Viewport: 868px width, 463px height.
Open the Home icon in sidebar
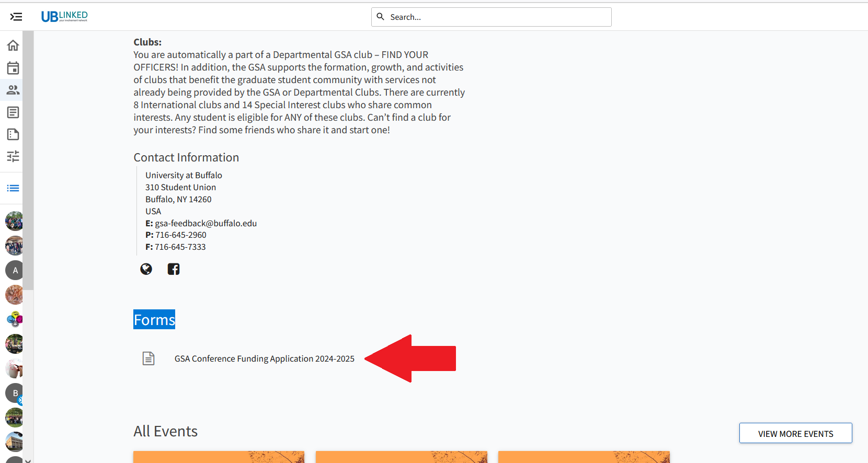coord(13,45)
